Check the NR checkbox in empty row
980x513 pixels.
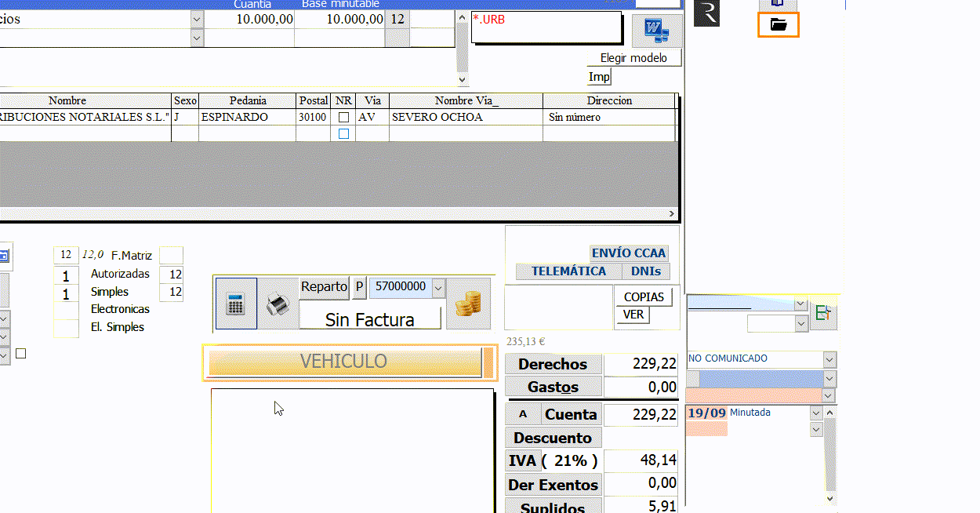click(343, 134)
